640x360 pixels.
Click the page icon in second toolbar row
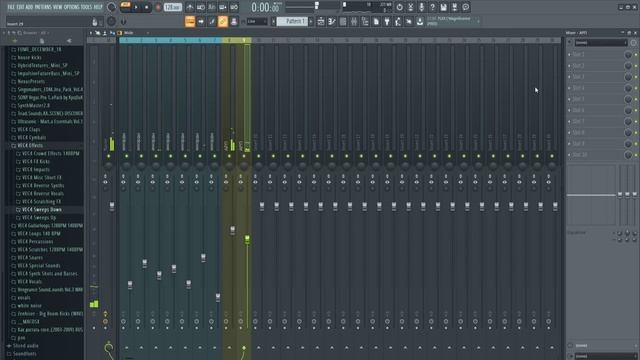coord(376,22)
